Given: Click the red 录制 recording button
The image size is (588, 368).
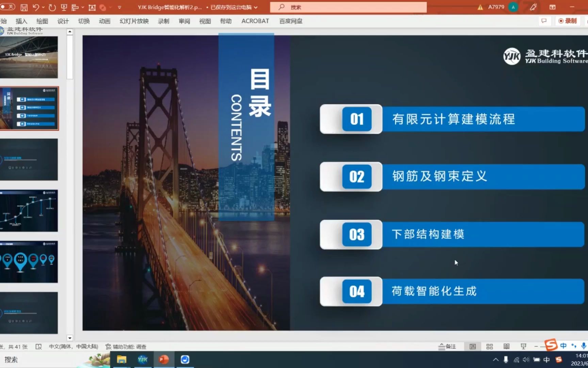Looking at the screenshot, I should (x=568, y=21).
